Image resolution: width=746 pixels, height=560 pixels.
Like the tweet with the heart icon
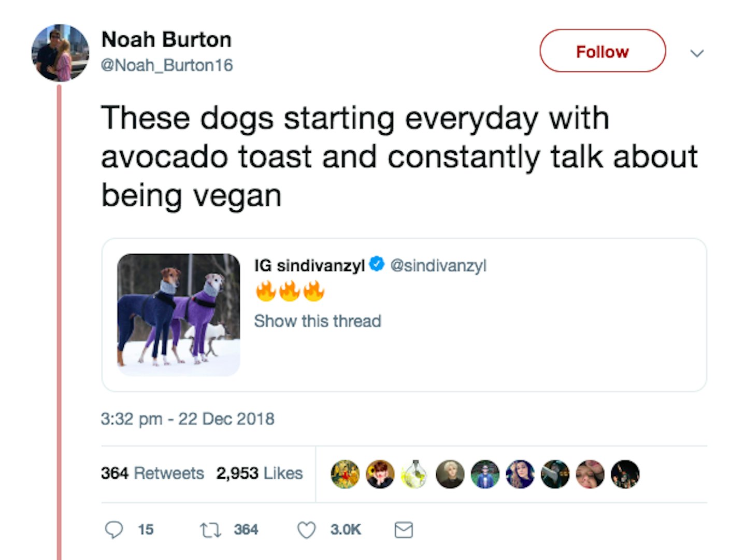click(x=306, y=530)
